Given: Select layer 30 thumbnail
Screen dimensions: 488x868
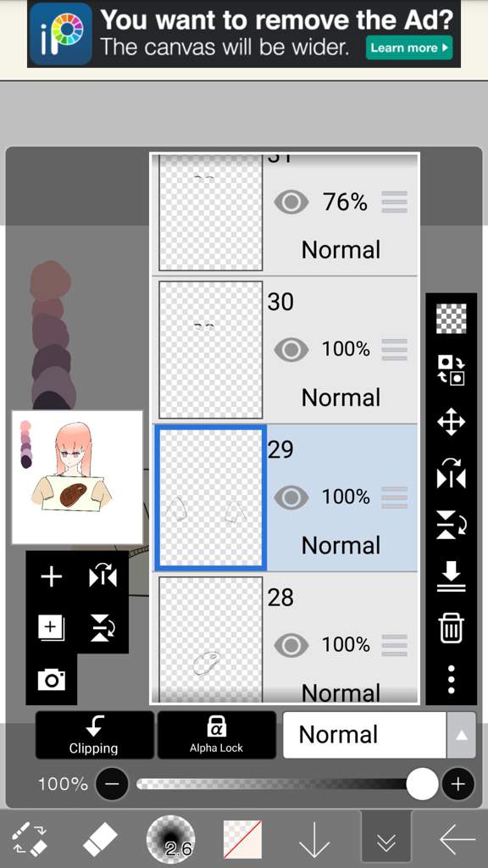Looking at the screenshot, I should (x=211, y=350).
